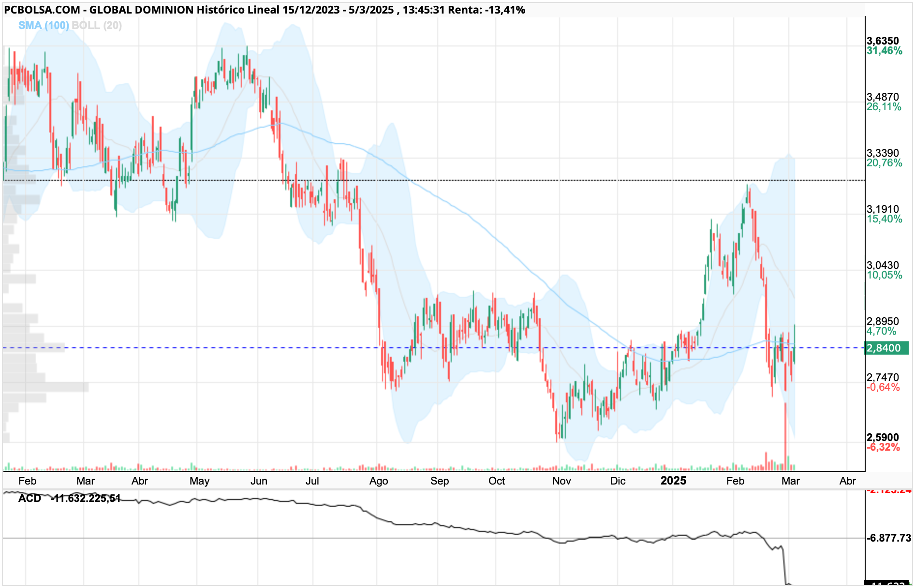
Task: Click the -0,64% percentage axis label
Action: tap(883, 387)
